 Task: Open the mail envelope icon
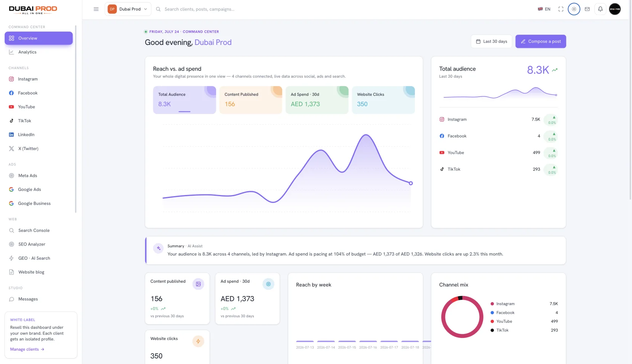587,9
